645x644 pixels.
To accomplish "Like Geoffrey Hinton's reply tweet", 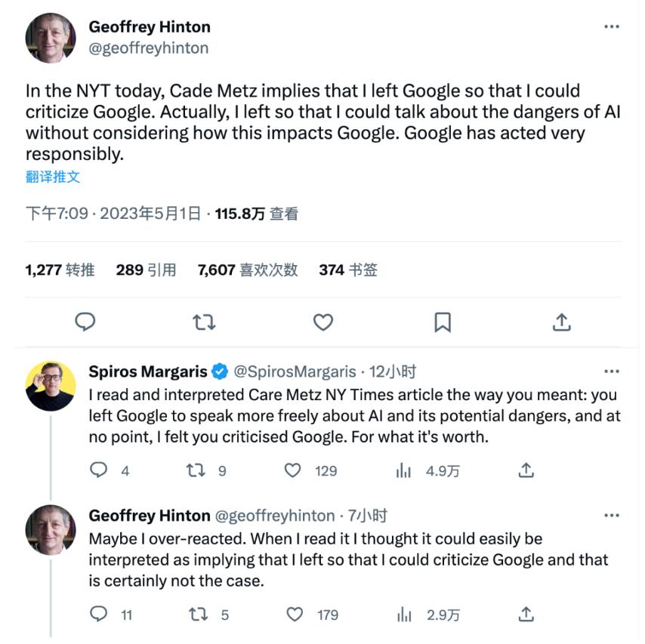I will 294,615.
